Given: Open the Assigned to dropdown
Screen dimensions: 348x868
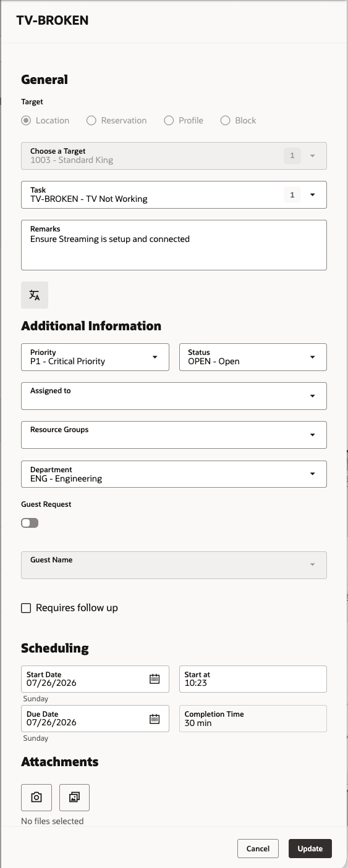Looking at the screenshot, I should click(x=174, y=396).
